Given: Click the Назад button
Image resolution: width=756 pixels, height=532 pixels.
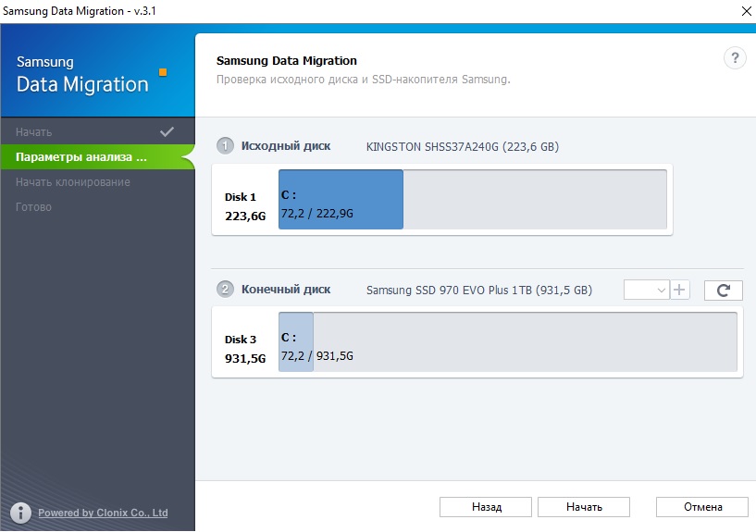Looking at the screenshot, I should 486,507.
